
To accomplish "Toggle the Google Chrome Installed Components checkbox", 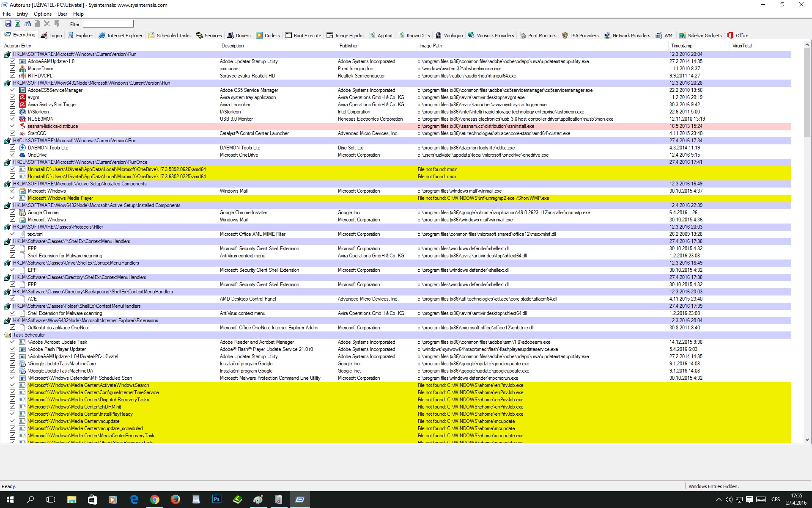I will point(12,213).
